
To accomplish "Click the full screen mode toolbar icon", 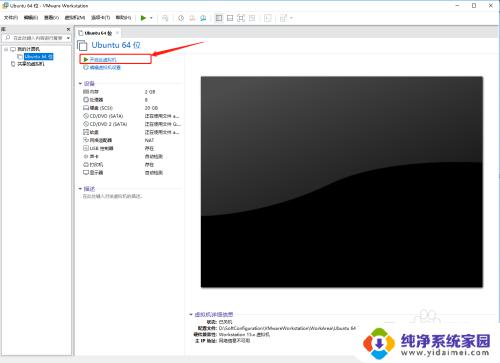I will 241,18.
